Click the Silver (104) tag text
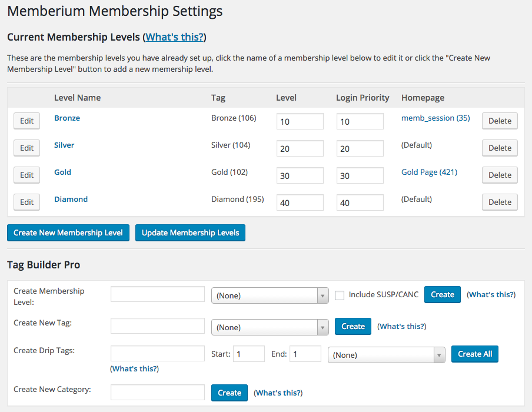Viewport: 532px width, 412px height. click(231, 145)
